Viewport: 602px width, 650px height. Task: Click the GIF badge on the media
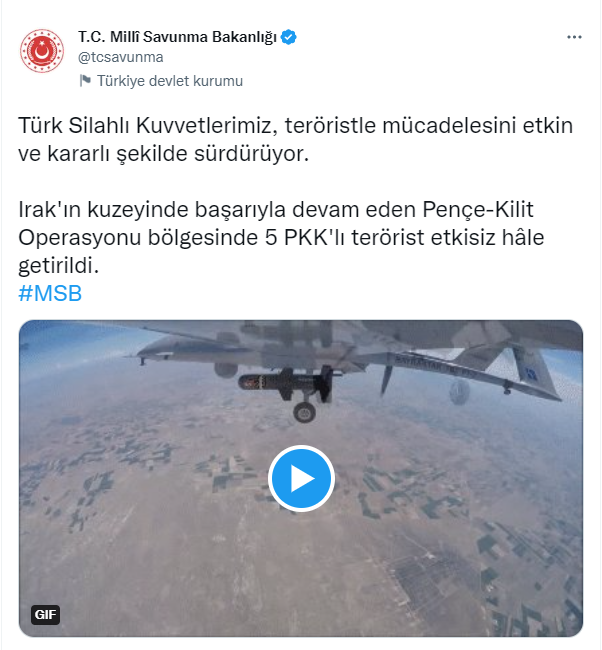[46, 615]
